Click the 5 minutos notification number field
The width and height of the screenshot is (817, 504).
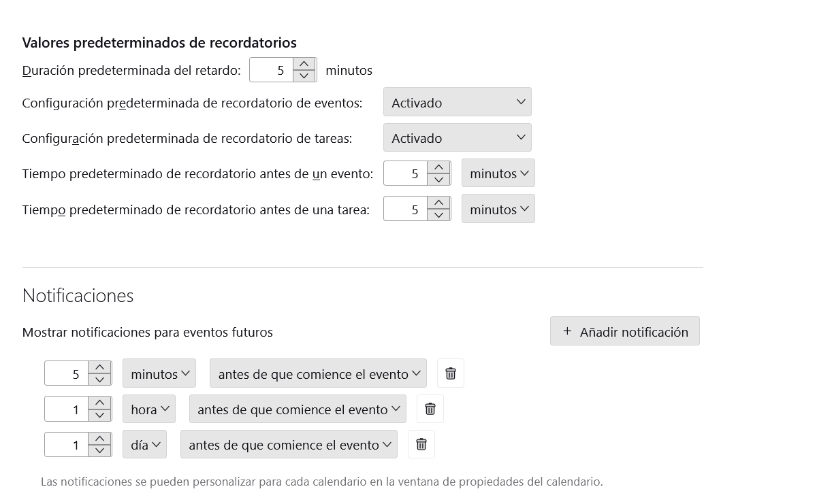(x=66, y=373)
